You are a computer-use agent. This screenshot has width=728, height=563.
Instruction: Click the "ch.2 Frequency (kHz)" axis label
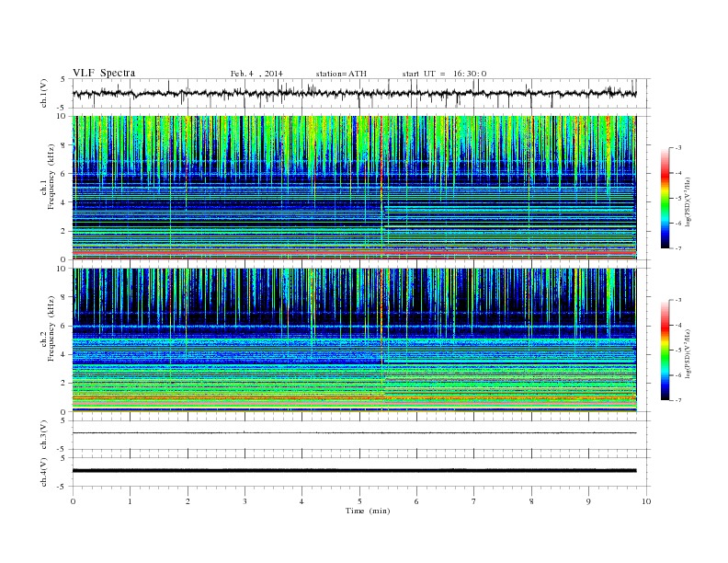[48, 327]
